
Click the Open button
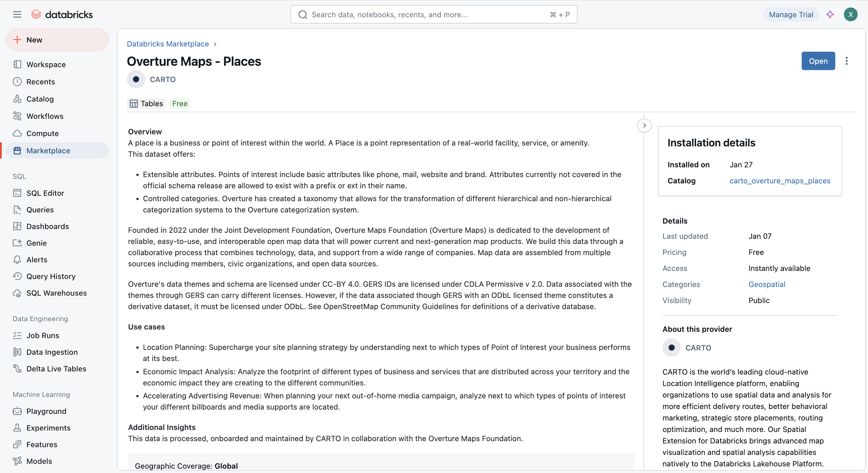point(818,61)
